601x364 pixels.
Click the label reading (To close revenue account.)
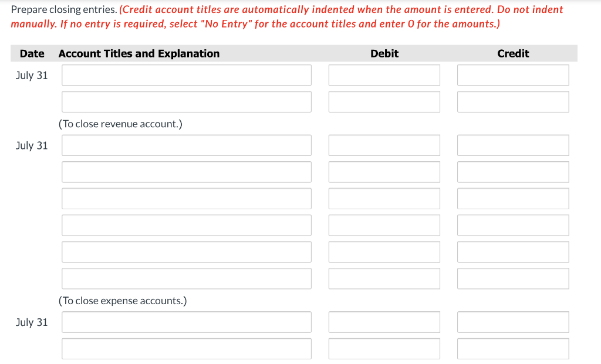coord(121,124)
